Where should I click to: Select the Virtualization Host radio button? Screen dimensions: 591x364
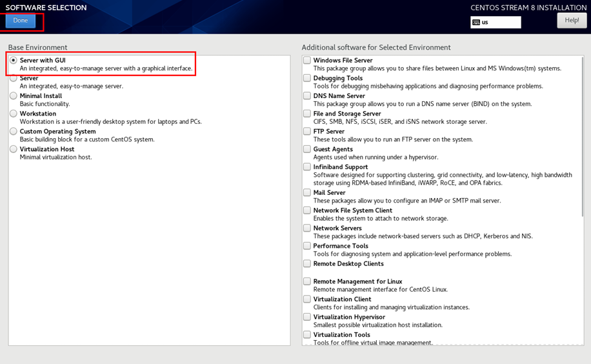pos(14,149)
